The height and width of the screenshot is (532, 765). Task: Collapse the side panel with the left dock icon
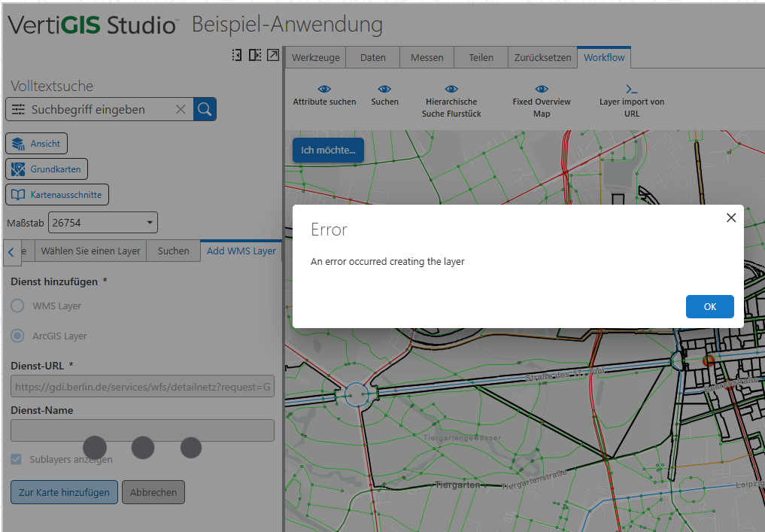[x=237, y=55]
